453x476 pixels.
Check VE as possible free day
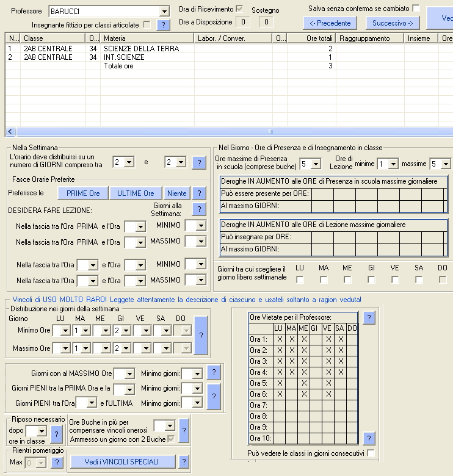click(395, 279)
